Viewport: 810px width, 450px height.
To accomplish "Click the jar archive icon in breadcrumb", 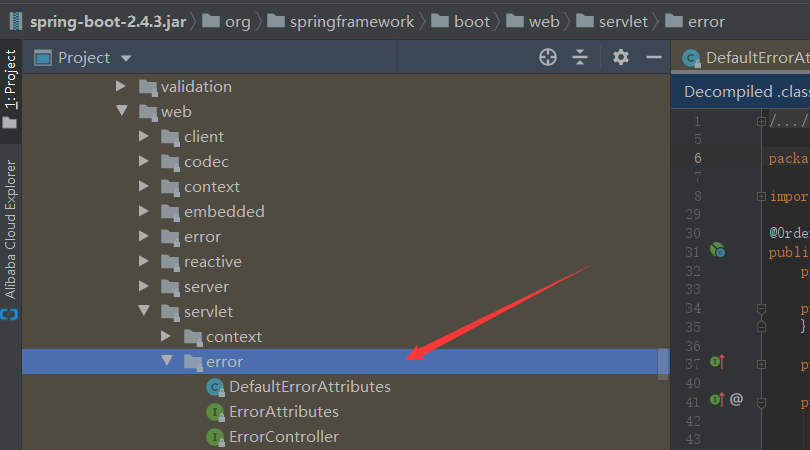I will [x=16, y=22].
